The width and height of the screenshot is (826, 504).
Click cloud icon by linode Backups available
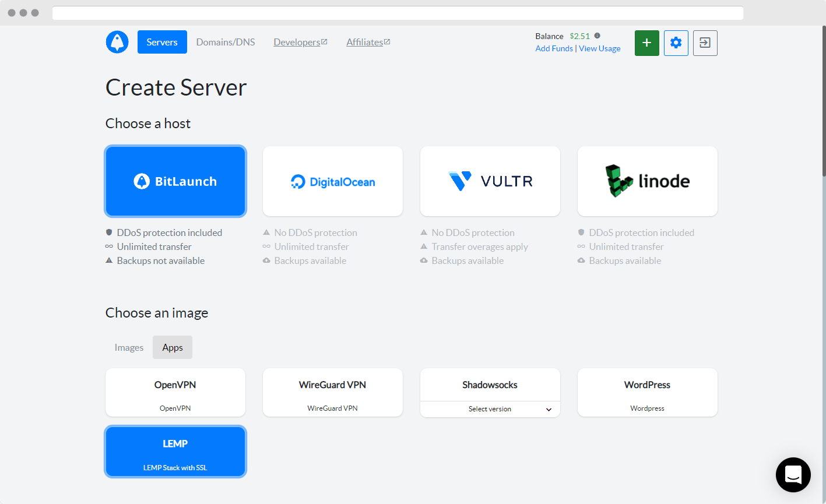pos(581,260)
